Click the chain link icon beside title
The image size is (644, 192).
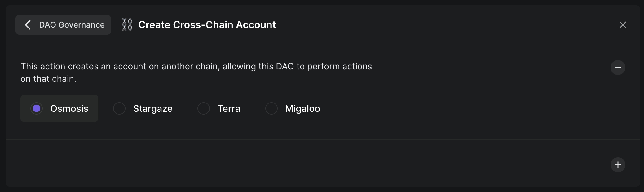[x=127, y=25]
